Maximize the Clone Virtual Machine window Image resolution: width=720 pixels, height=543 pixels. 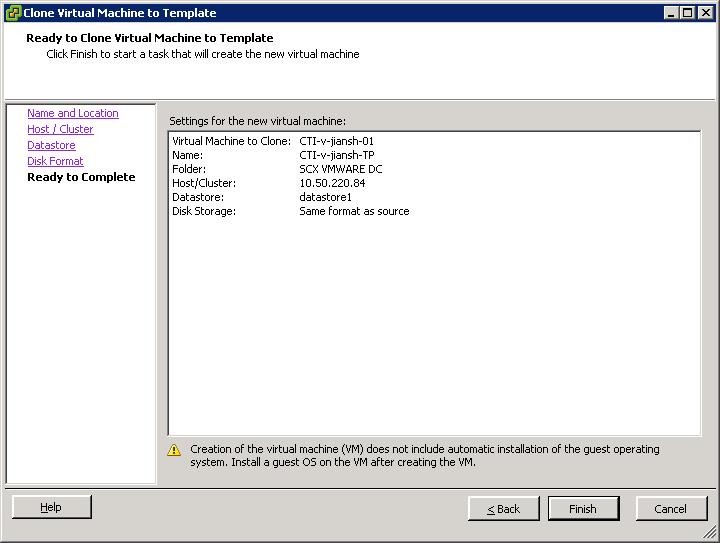pos(687,13)
